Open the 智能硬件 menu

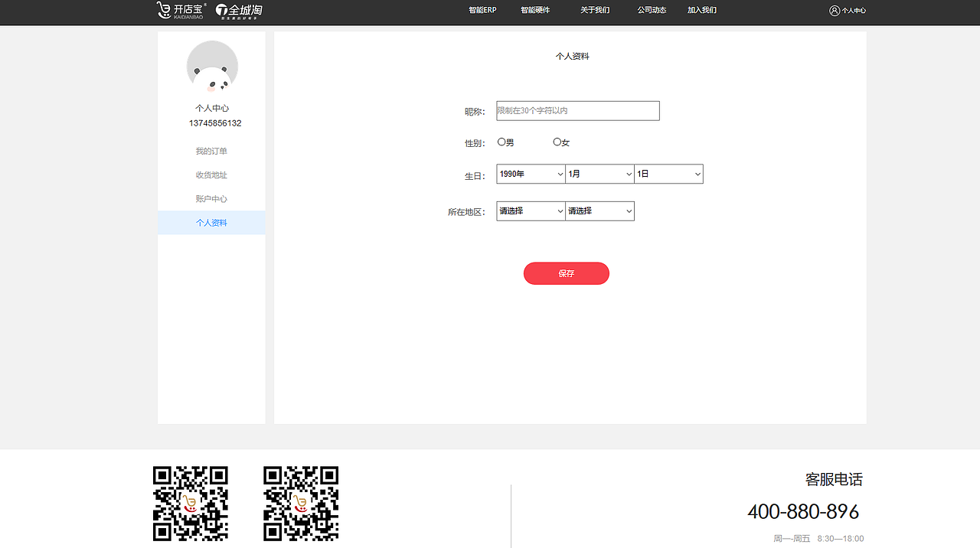(535, 10)
